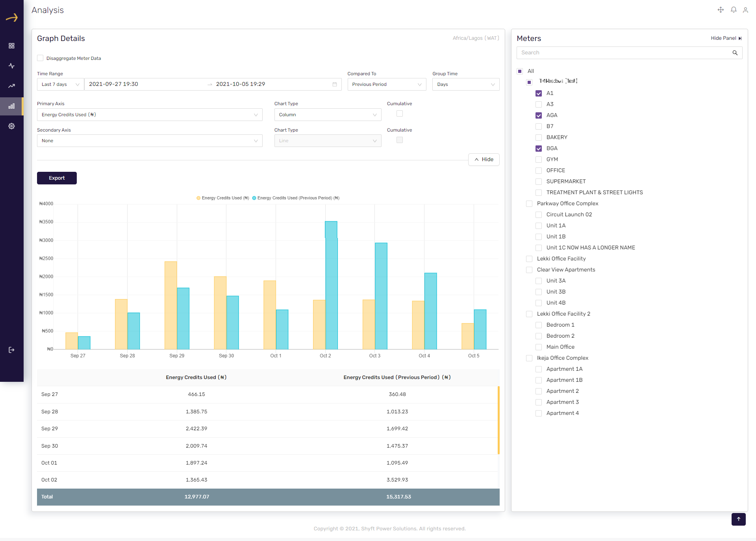
Task: Click Energy Credits Used (₦) column header
Action: [x=196, y=377]
